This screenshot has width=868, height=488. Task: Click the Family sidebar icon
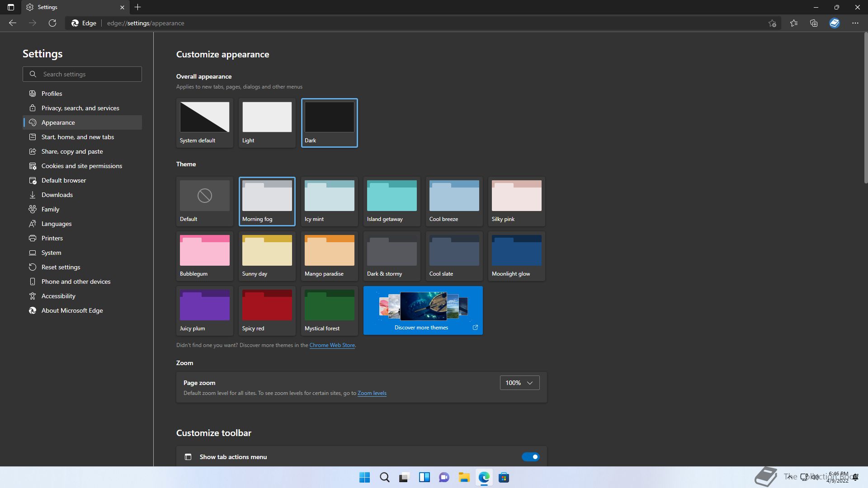33,209
